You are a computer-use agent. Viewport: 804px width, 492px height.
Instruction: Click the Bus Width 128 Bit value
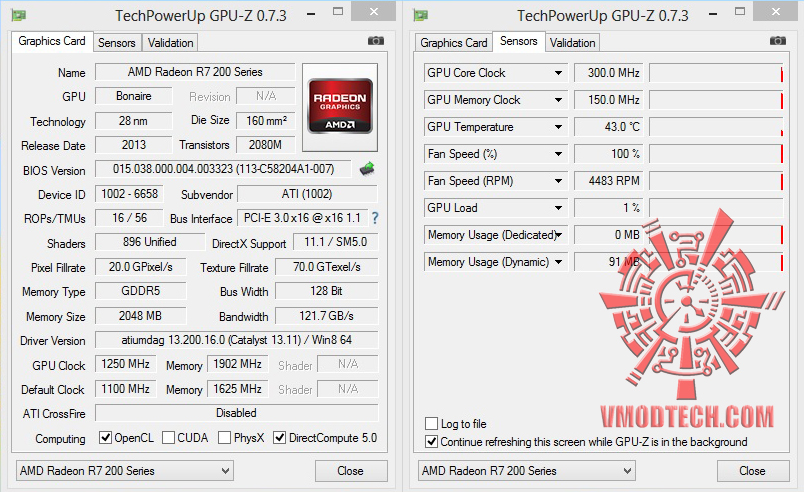coord(327,291)
